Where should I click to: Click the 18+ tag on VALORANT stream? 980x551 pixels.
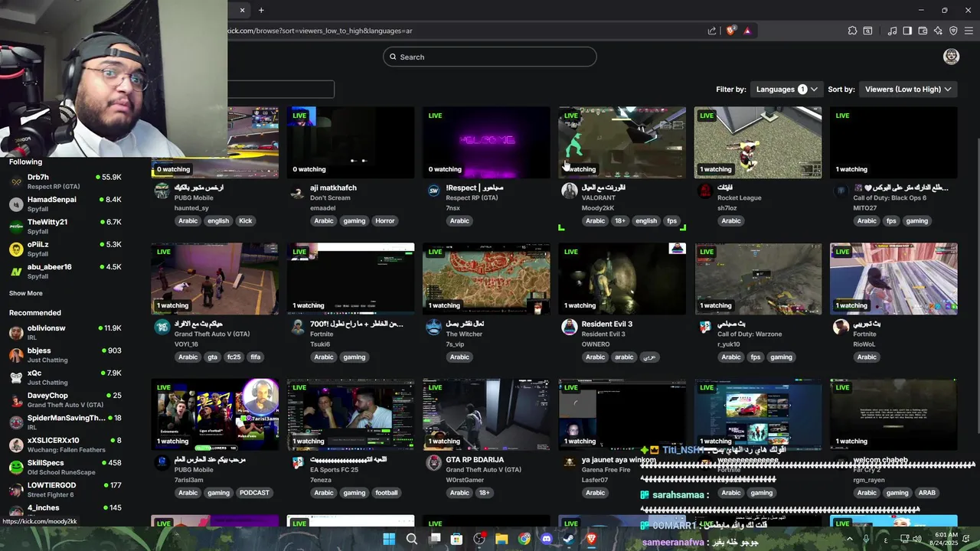tap(619, 221)
